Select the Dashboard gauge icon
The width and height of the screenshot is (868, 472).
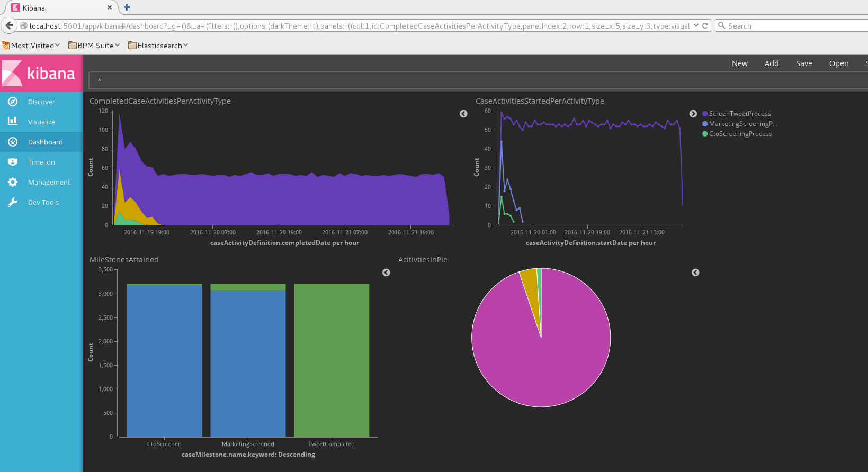tap(13, 142)
